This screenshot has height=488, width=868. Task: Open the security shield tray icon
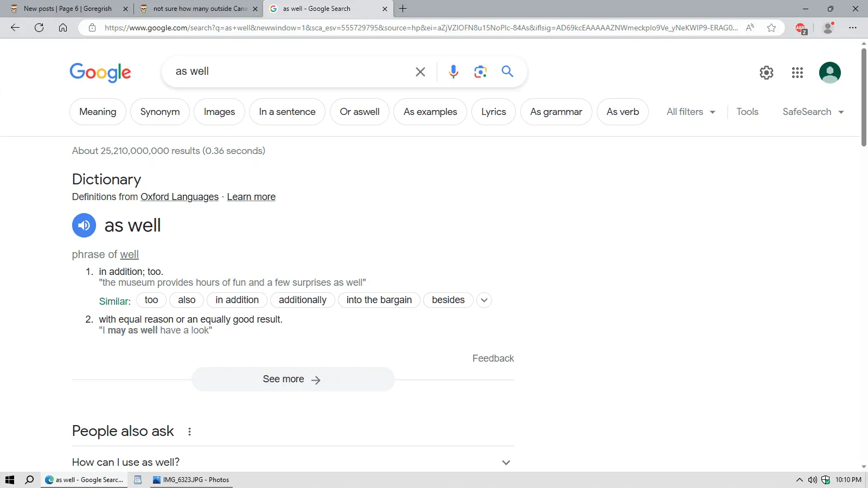(x=826, y=480)
